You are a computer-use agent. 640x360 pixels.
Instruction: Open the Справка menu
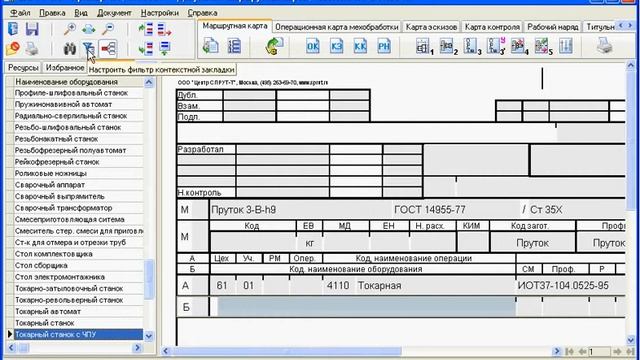tap(202, 13)
